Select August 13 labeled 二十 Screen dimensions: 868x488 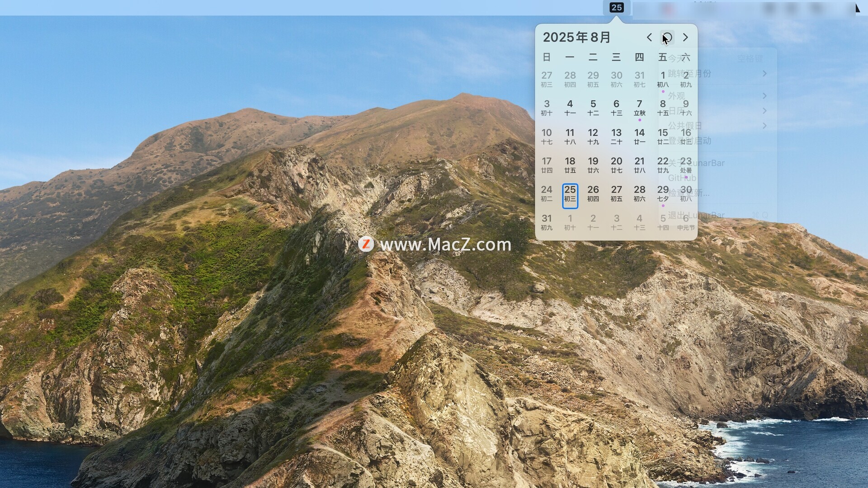[x=616, y=137]
